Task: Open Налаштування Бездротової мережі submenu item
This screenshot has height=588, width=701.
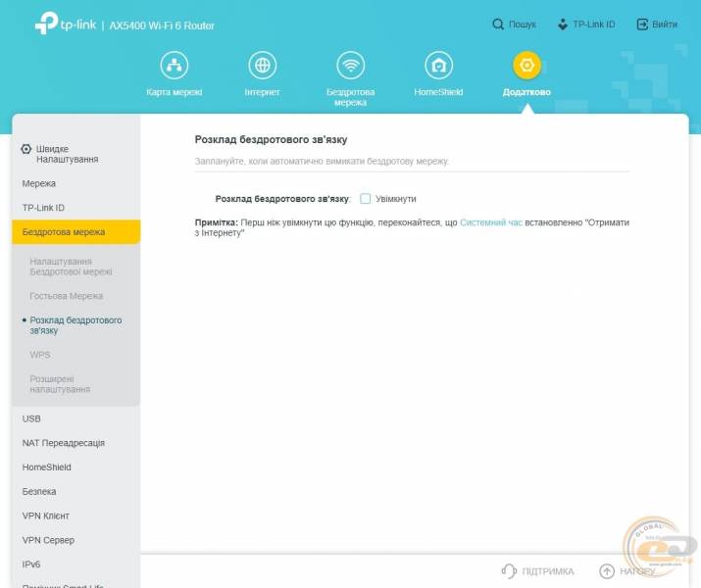Action: [71, 267]
